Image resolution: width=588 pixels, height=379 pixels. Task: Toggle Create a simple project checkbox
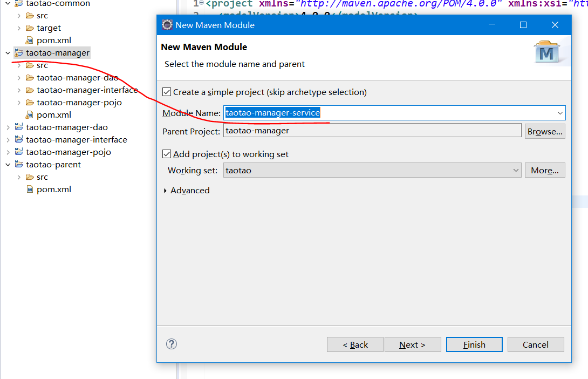point(167,92)
